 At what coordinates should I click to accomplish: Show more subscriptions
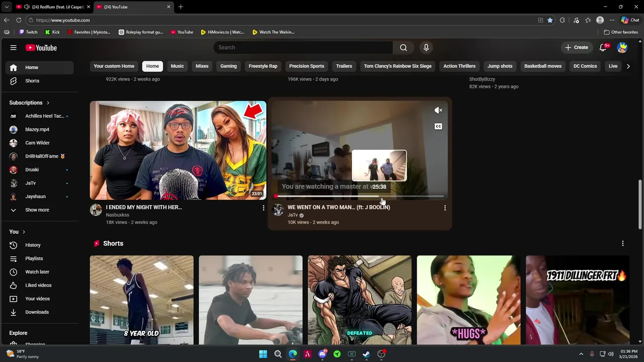point(40,210)
